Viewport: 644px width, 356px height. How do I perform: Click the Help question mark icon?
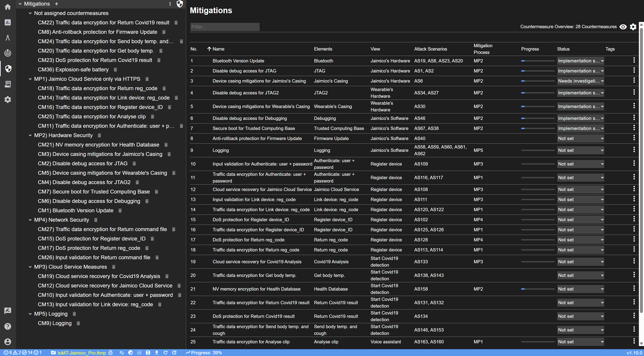coord(7,326)
